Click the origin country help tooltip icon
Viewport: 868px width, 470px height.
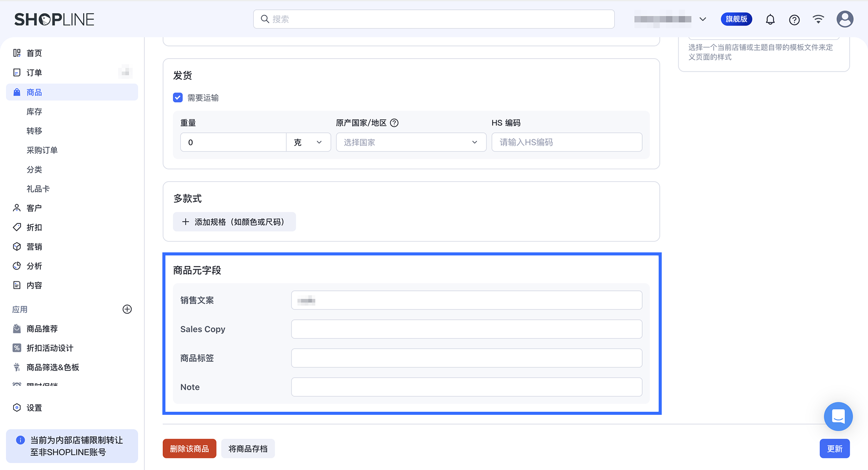pyautogui.click(x=394, y=123)
